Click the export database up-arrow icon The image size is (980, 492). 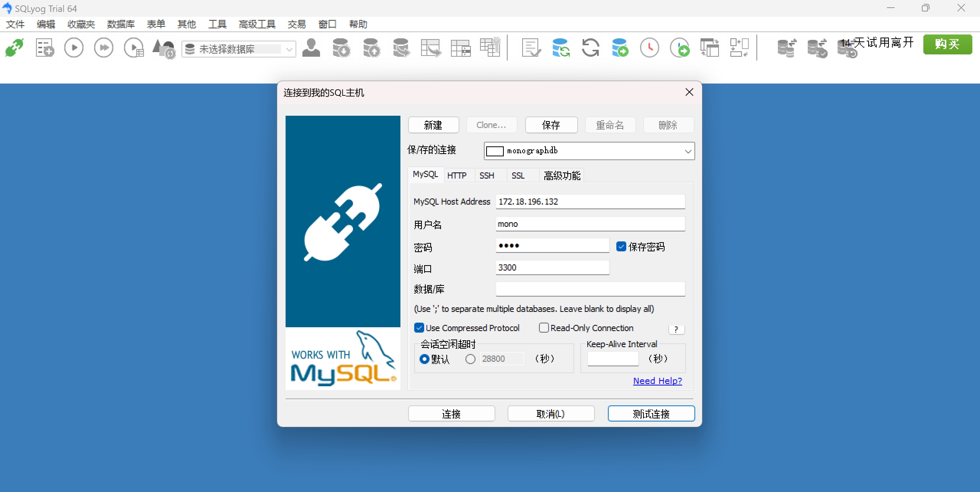pyautogui.click(x=371, y=48)
